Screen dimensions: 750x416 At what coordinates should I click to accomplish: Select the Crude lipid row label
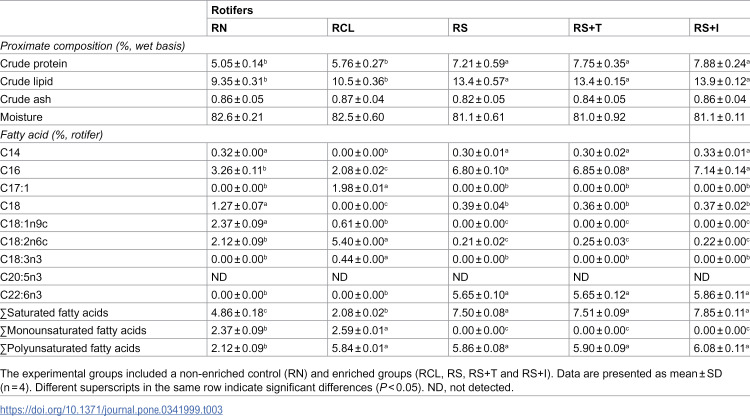click(x=26, y=81)
